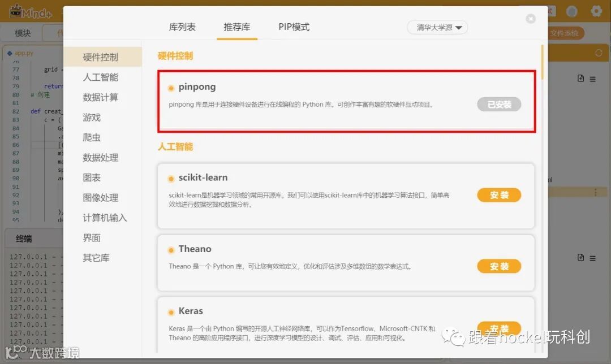The height and width of the screenshot is (364, 611).
Task: Select the 推荐库 tab
Action: (x=237, y=27)
